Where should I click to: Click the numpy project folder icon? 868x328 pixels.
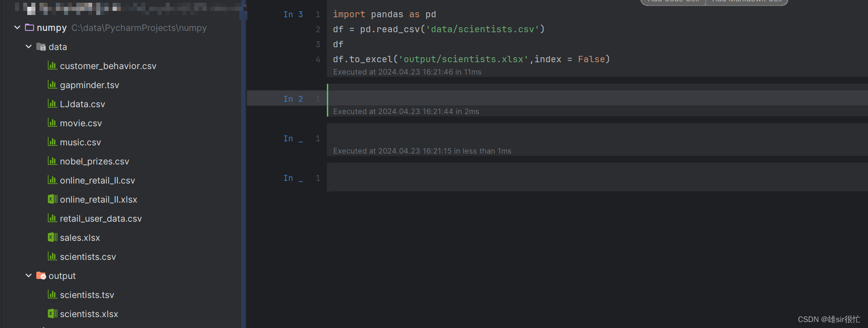coord(30,28)
